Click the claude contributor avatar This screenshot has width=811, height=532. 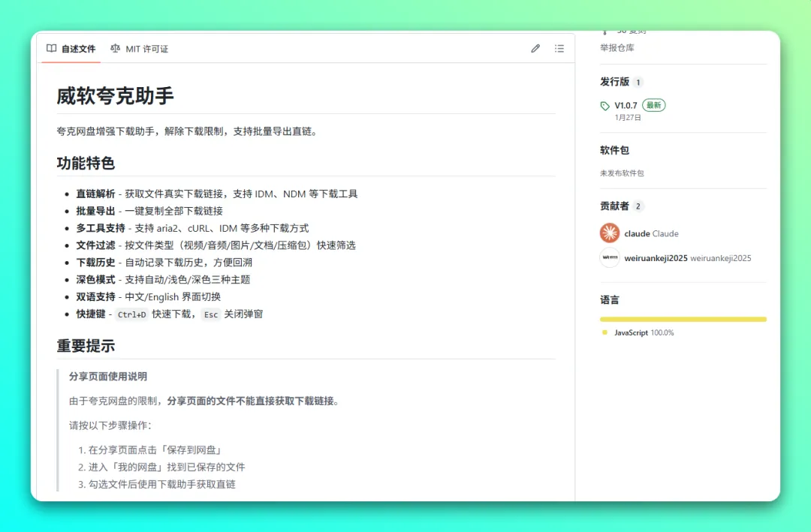coord(610,233)
